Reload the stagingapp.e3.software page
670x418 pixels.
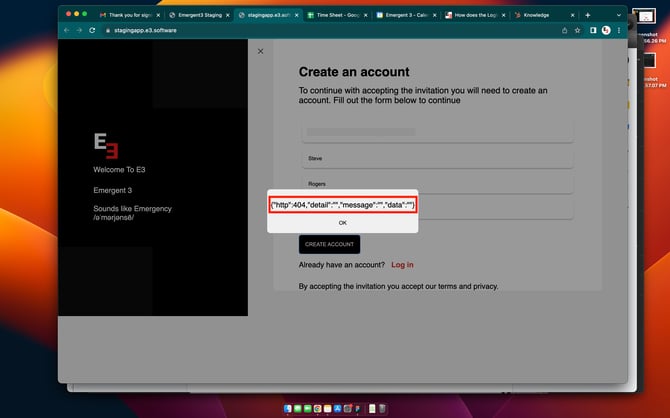[x=93, y=31]
